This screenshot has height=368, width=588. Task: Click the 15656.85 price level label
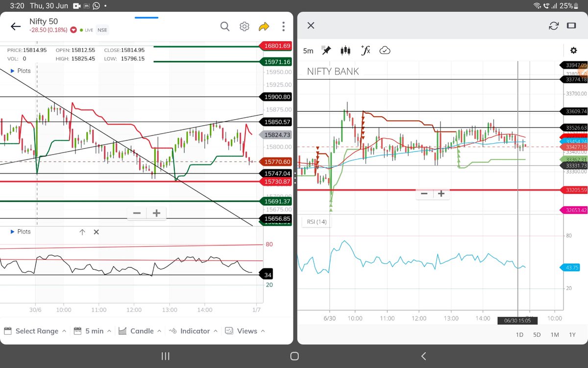pyautogui.click(x=277, y=219)
